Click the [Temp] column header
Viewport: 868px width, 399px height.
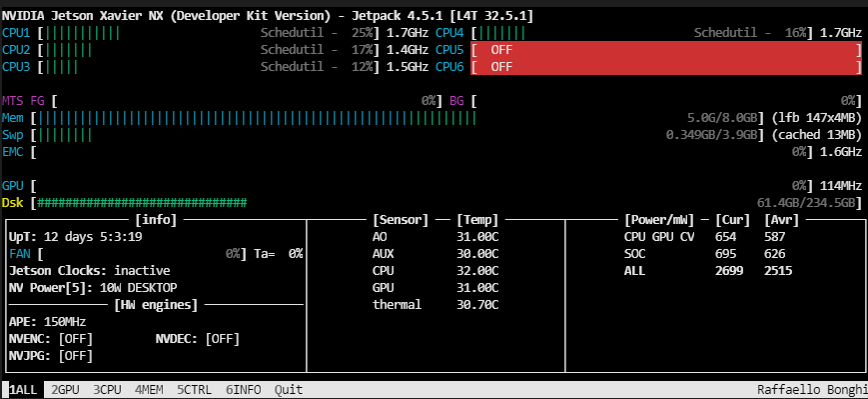(477, 220)
